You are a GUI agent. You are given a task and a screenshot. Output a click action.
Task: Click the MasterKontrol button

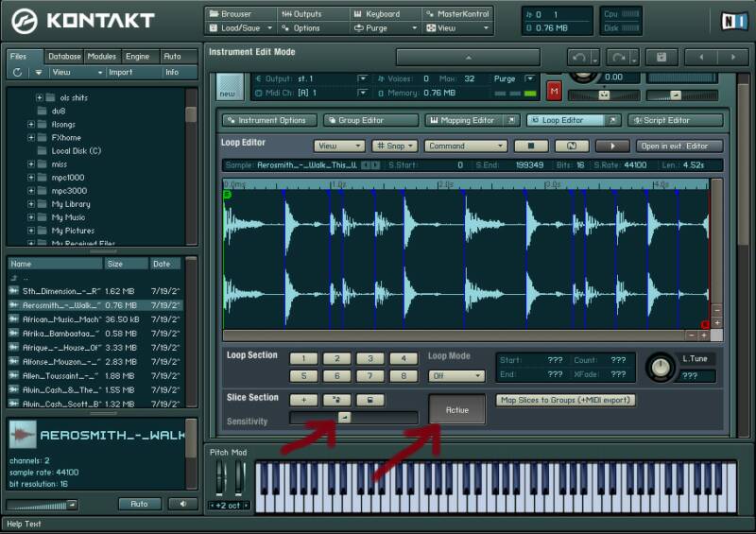(457, 14)
